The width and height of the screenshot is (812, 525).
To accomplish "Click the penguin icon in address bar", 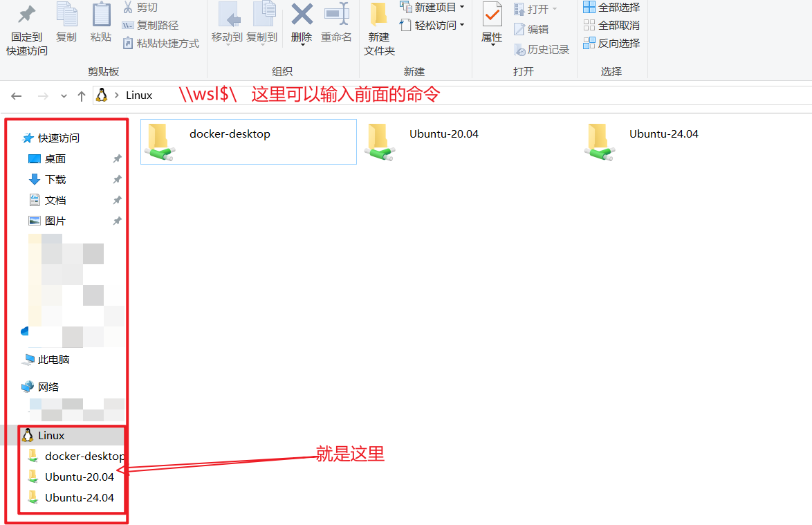I will pos(102,95).
